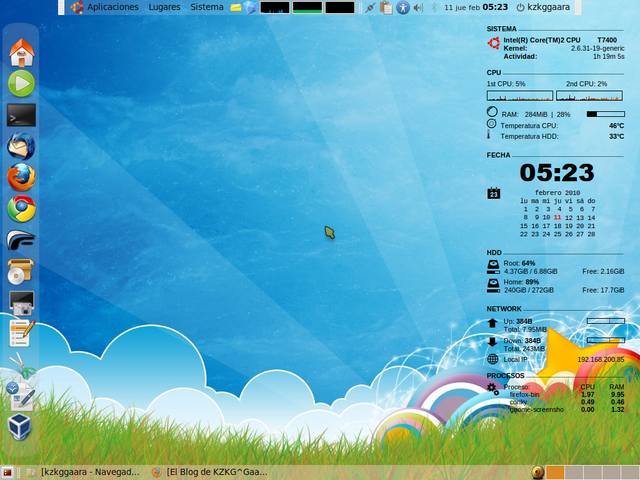This screenshot has width=640, height=480.
Task: Open the Lugares menu
Action: point(164,7)
